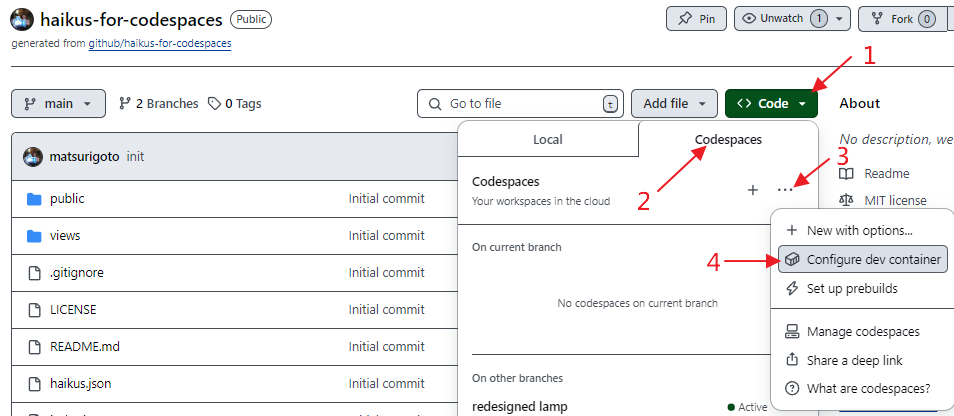954x416 pixels.
Task: Click the MIT license scale icon
Action: point(847,201)
